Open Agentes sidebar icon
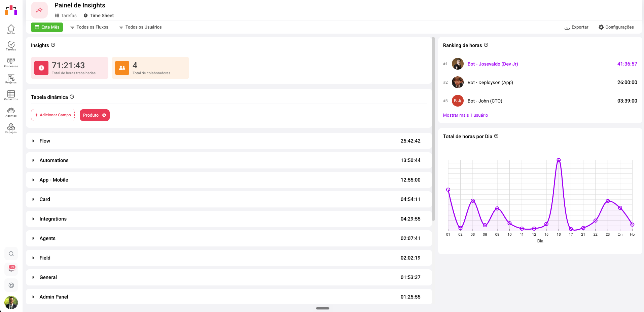This screenshot has width=644, height=312. tap(11, 112)
